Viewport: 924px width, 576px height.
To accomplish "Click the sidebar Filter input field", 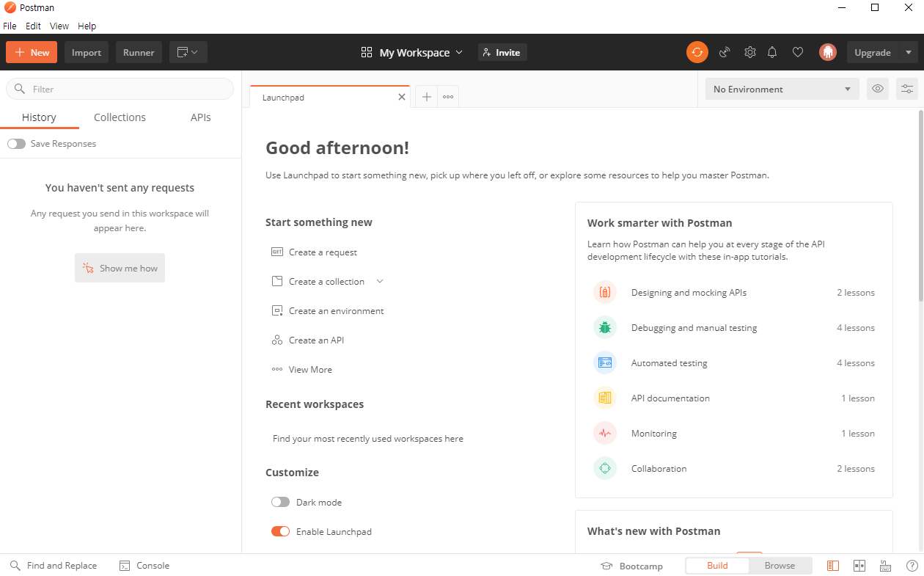I will tap(120, 89).
